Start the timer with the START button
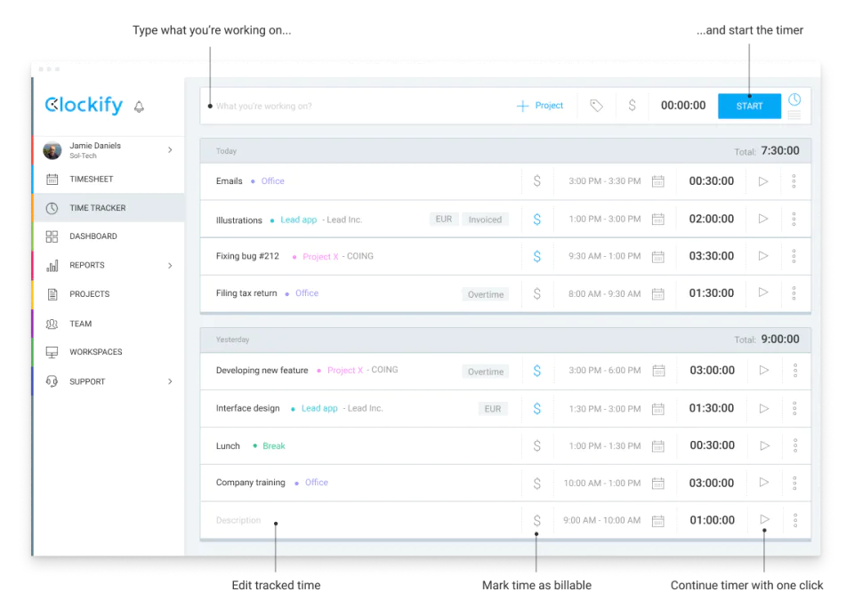This screenshot has width=854, height=616. coord(749,106)
